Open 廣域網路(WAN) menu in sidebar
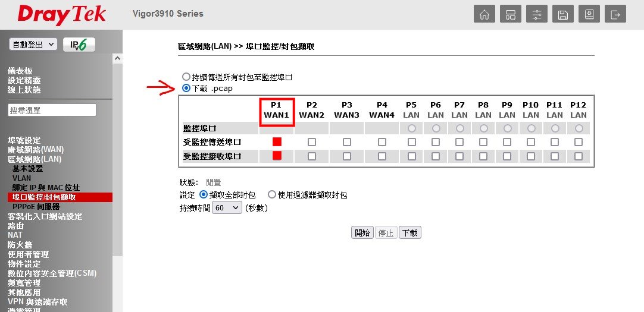This screenshot has height=312, width=644. (x=36, y=150)
